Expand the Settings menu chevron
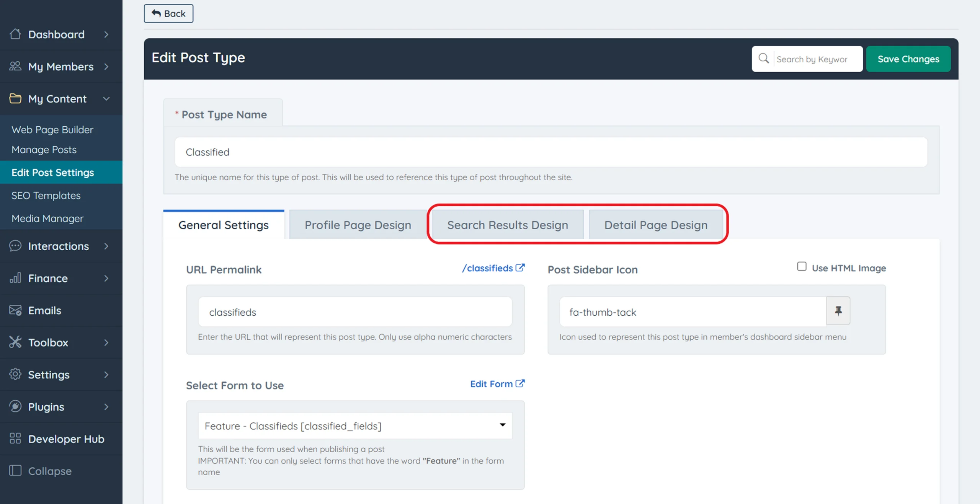The height and width of the screenshot is (504, 980). point(106,375)
